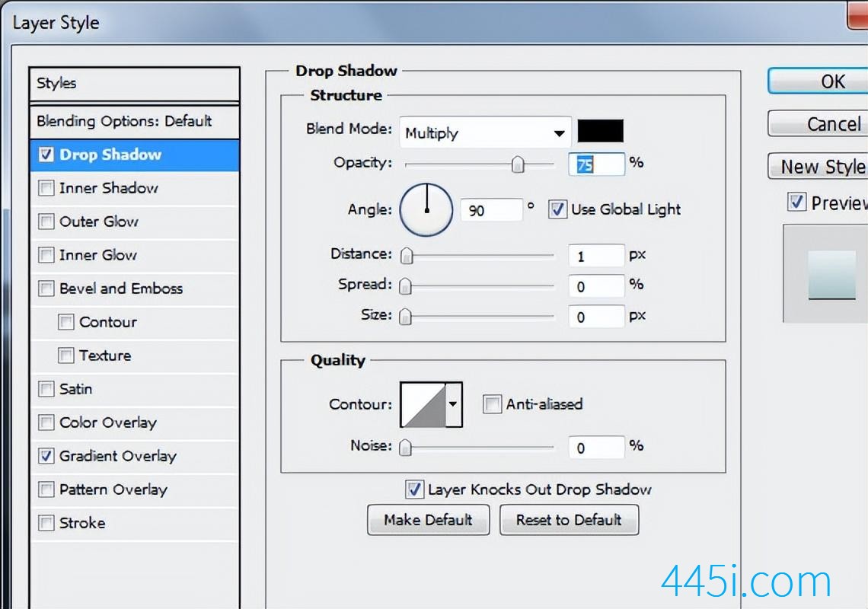868x609 pixels.
Task: Enable the Bevel and Emboss checkbox
Action: (x=46, y=289)
